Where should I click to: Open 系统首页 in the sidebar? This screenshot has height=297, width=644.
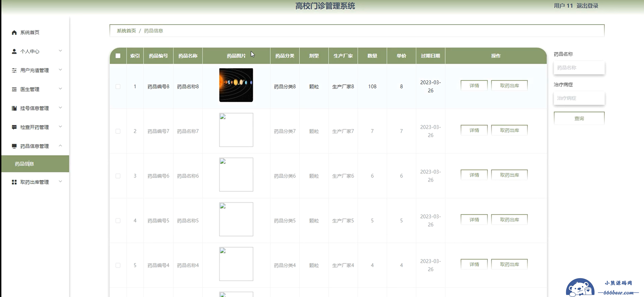[x=35, y=32]
